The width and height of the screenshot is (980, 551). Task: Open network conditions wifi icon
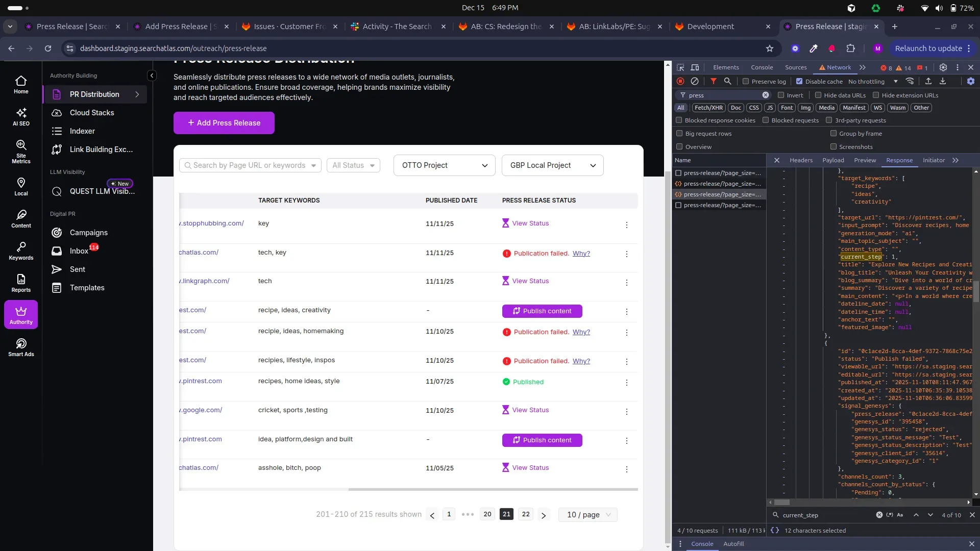tap(910, 81)
